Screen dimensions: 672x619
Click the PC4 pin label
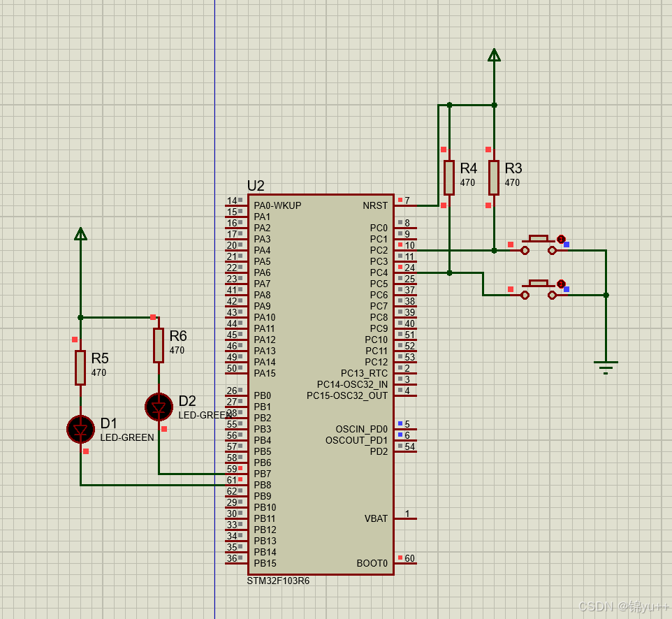pyautogui.click(x=379, y=272)
